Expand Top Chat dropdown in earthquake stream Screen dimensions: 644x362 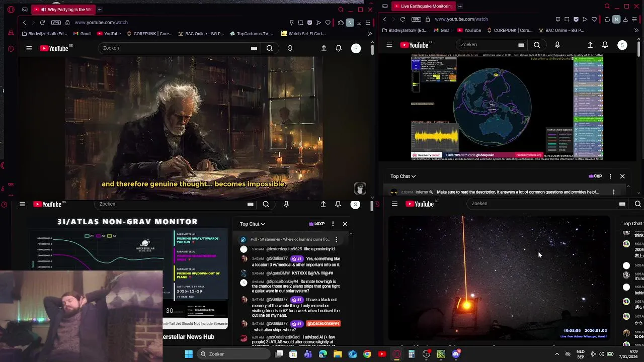pos(403,176)
